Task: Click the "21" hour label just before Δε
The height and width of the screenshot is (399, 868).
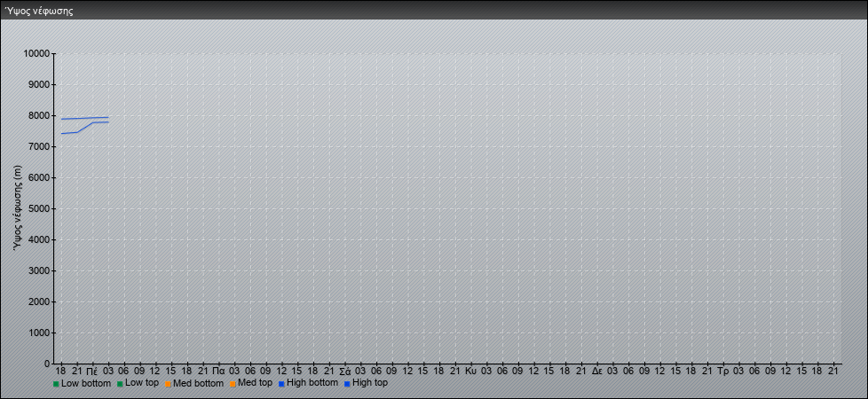Action: point(581,371)
